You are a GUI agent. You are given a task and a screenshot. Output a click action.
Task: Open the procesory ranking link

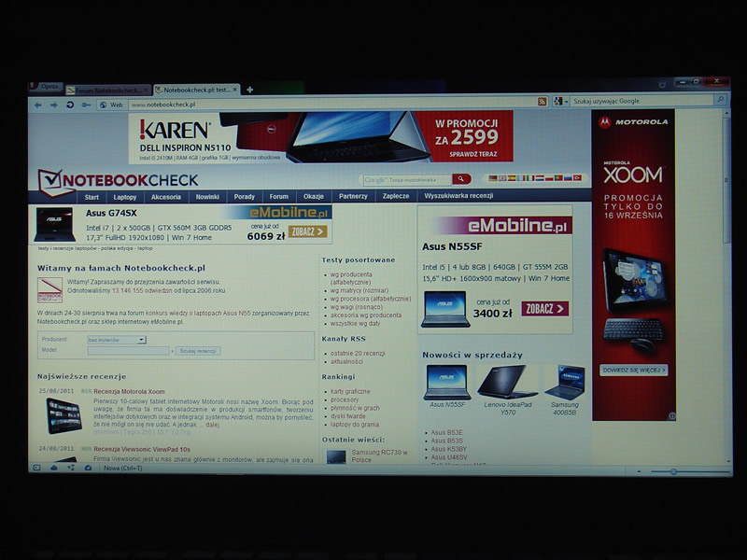[345, 399]
